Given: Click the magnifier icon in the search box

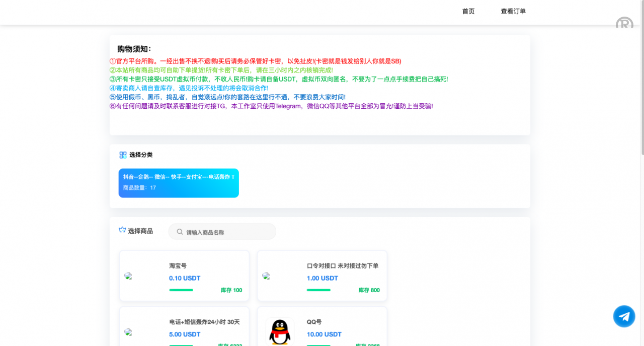Looking at the screenshot, I should point(180,232).
